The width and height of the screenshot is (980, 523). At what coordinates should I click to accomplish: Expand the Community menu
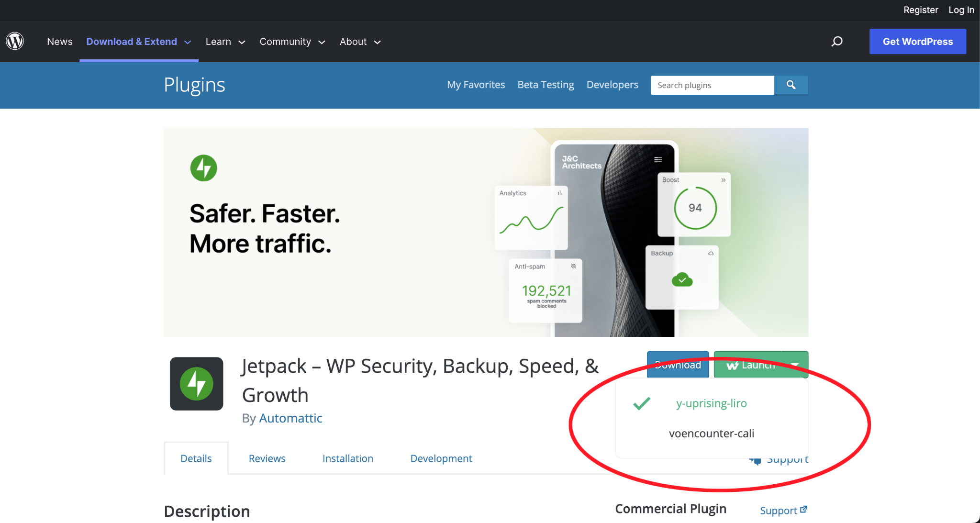click(x=292, y=42)
